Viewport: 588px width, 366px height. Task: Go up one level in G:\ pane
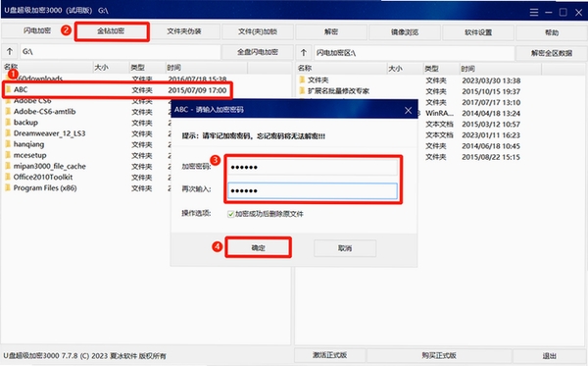point(10,51)
